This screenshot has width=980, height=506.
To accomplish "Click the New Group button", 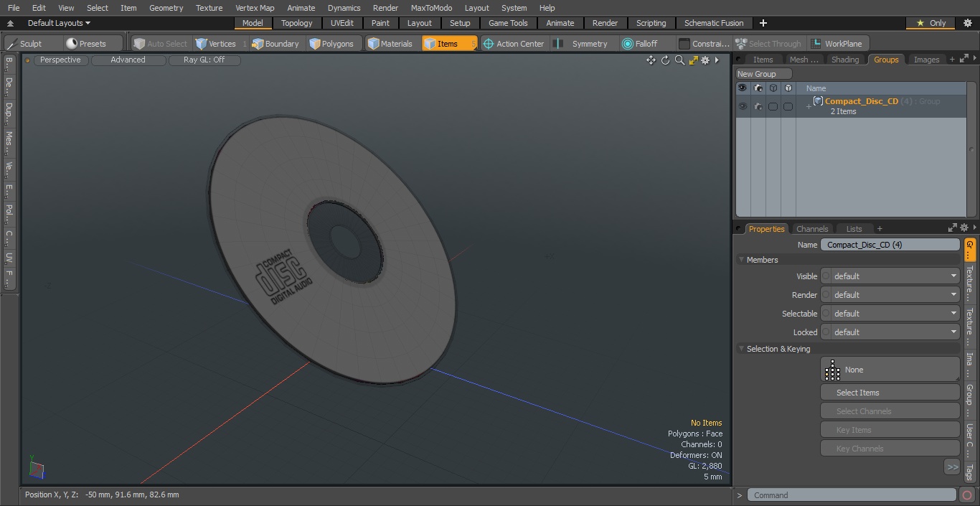I will click(764, 74).
